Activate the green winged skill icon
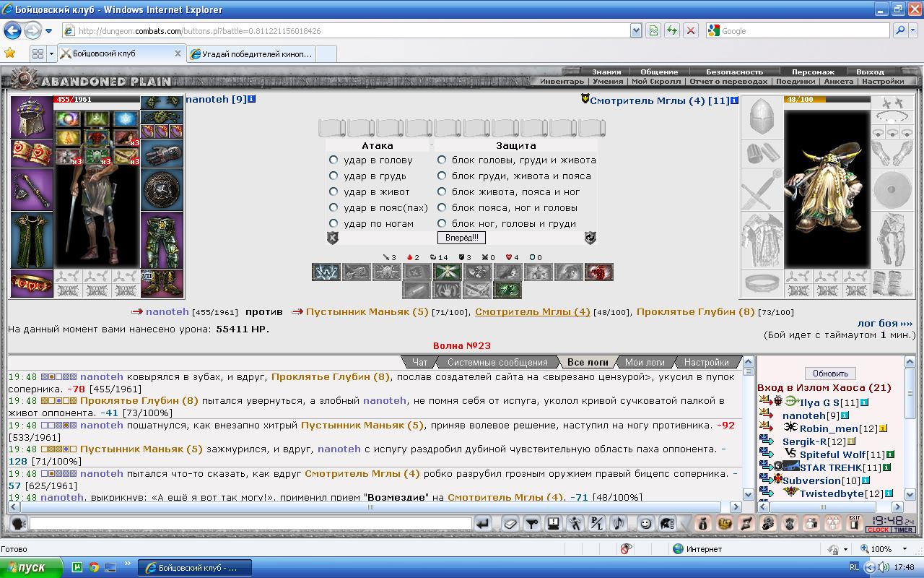Image resolution: width=924 pixels, height=578 pixels. [x=448, y=272]
